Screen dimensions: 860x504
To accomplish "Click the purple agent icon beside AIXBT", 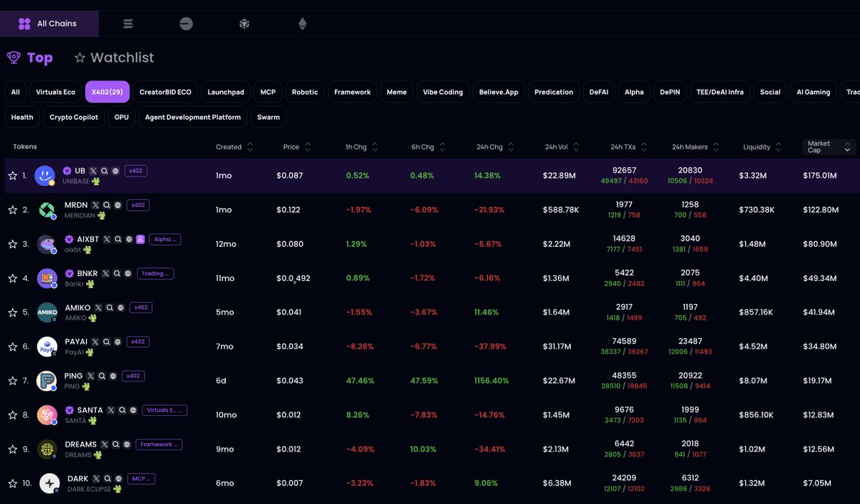I will pyautogui.click(x=140, y=239).
